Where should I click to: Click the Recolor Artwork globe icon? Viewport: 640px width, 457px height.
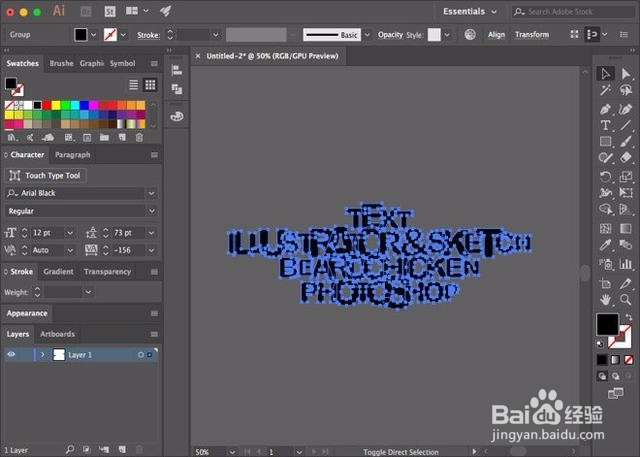[470, 35]
